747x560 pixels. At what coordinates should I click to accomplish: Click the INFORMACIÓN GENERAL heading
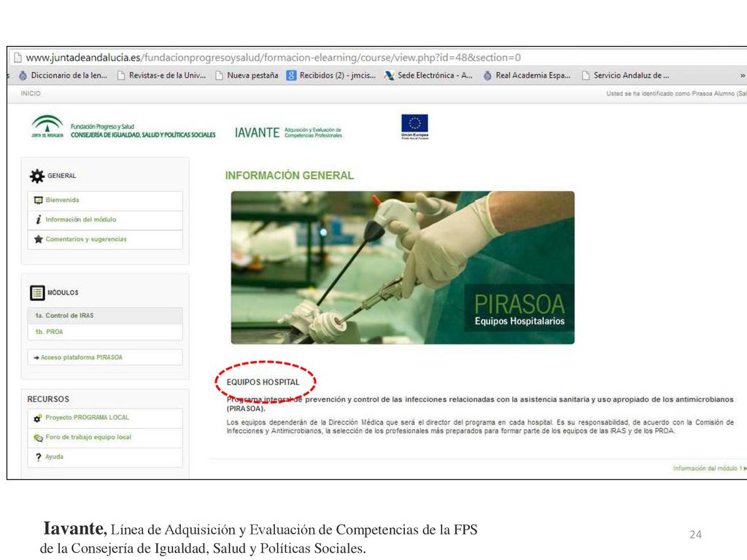pos(289,176)
